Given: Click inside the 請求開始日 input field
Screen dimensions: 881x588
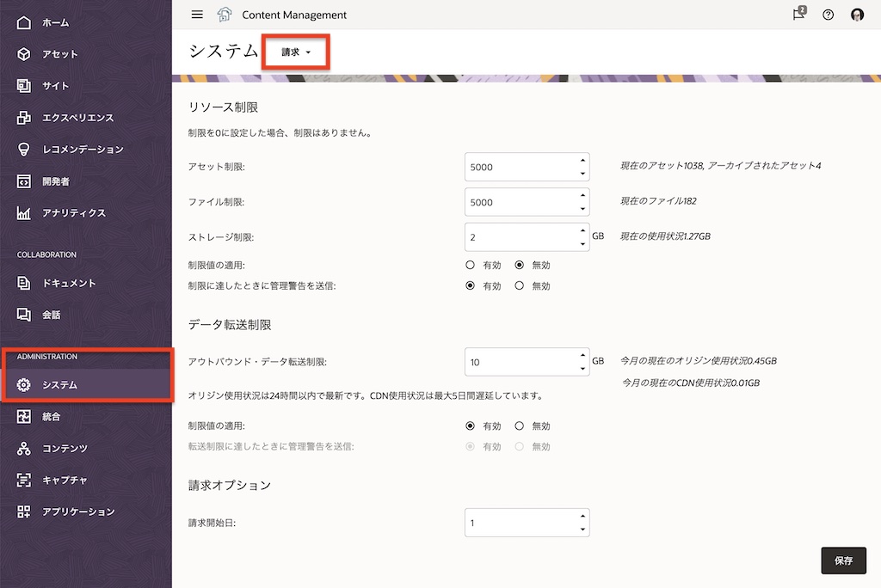Looking at the screenshot, I should coord(516,522).
